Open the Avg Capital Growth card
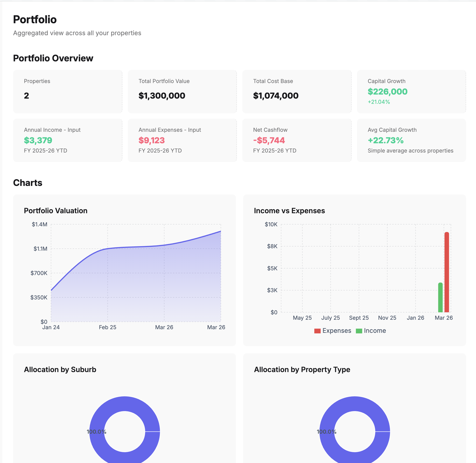 point(411,140)
